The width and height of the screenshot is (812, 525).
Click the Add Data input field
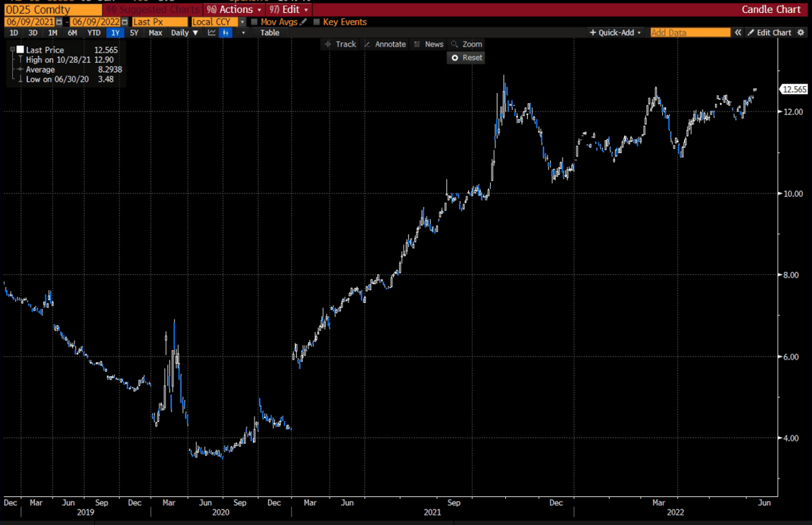click(690, 33)
